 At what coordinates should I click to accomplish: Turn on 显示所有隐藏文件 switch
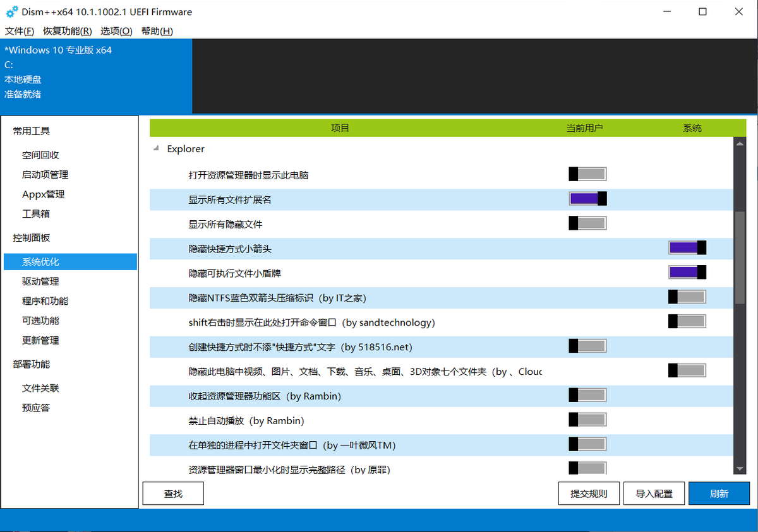[587, 223]
